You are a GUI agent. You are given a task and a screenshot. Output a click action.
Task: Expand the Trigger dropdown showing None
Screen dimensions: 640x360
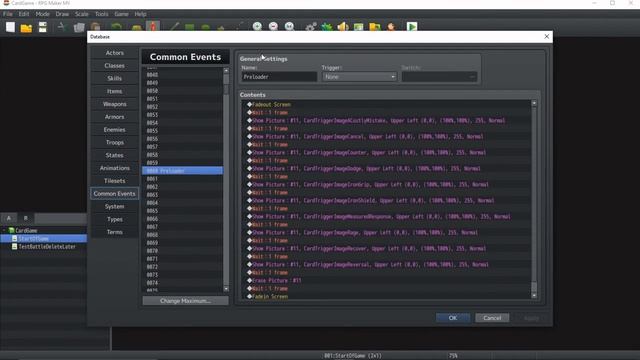click(359, 77)
